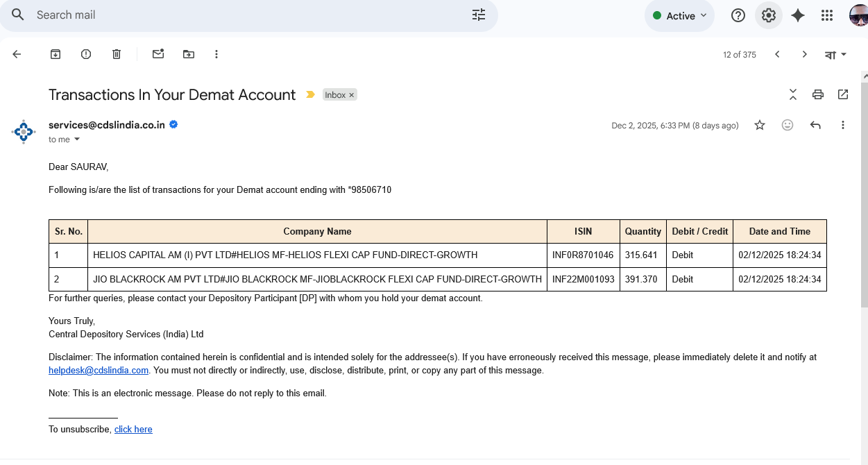
Task: Toggle the yellow importance marker
Action: point(310,95)
